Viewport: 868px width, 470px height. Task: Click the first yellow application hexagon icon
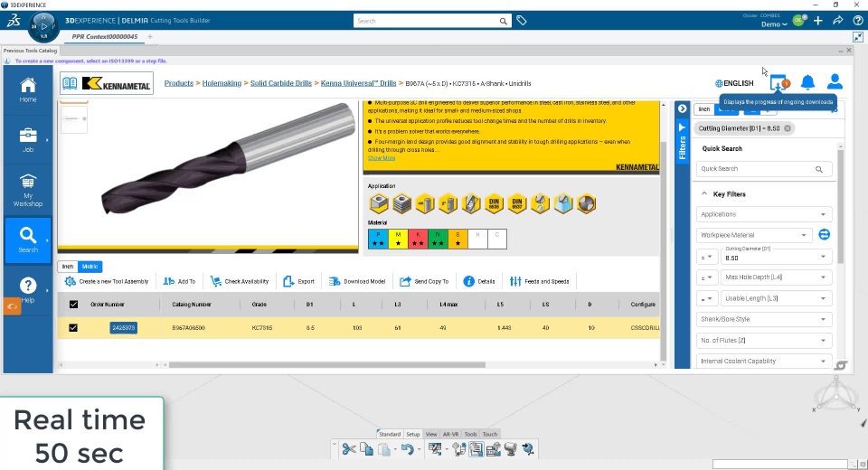pos(379,203)
